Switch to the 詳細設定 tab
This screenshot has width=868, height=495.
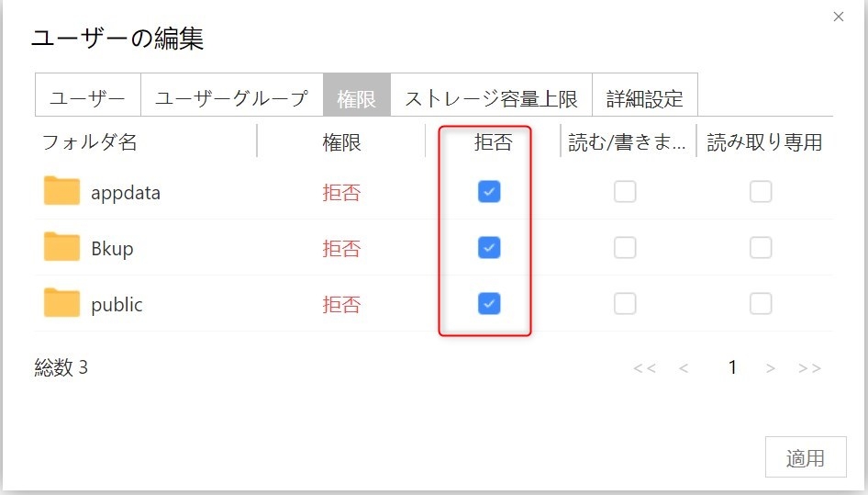(x=645, y=98)
